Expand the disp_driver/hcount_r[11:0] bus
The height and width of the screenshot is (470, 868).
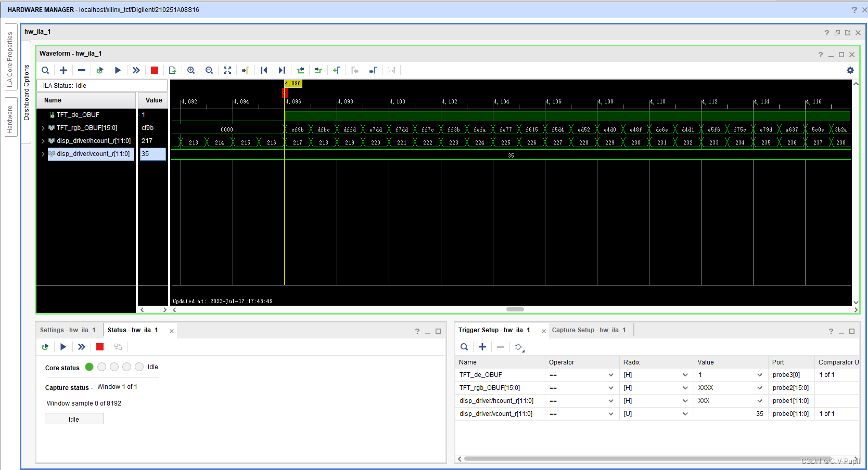point(43,141)
